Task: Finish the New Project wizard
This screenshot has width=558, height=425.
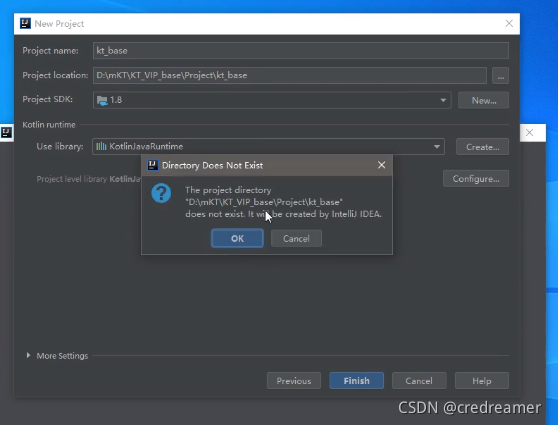Action: 357,381
